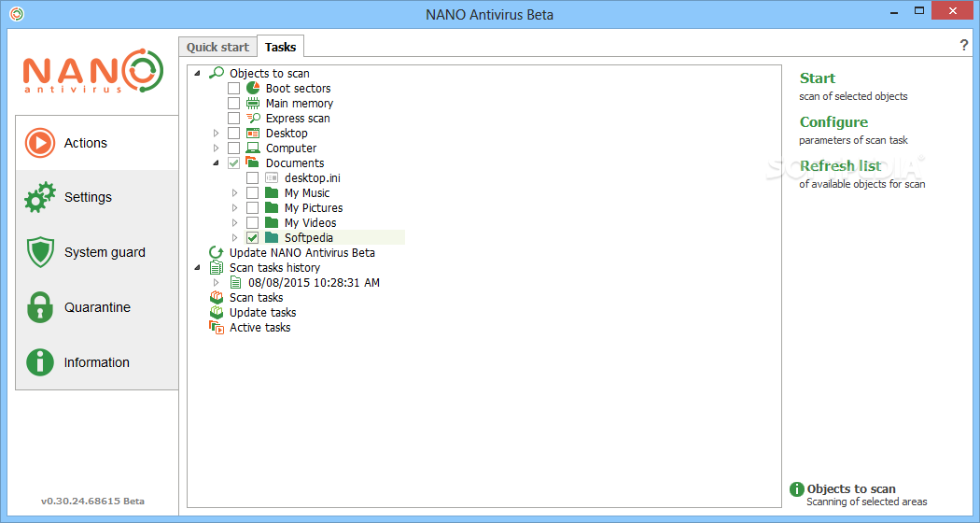The image size is (980, 523).
Task: Uncheck the Softpedia checkbox
Action: 253,238
